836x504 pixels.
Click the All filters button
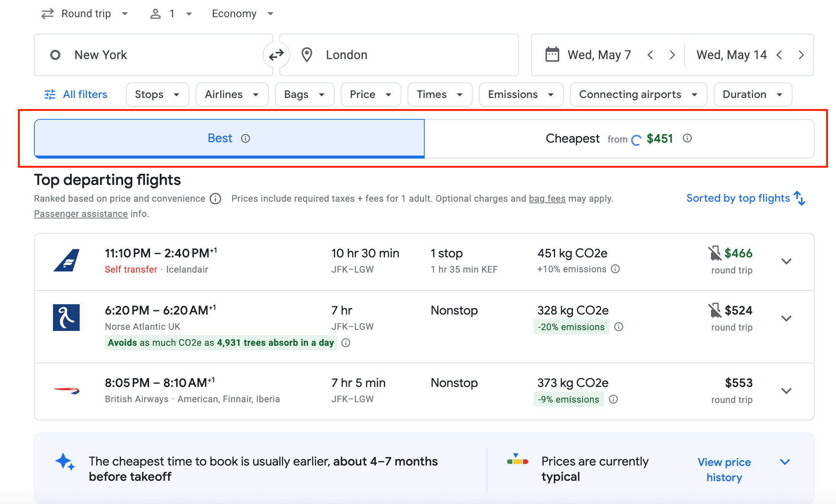point(76,95)
